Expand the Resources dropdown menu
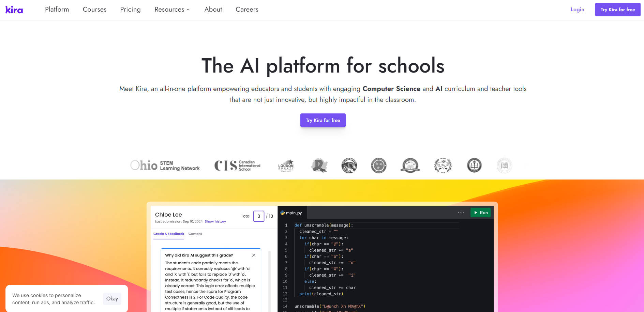This screenshot has width=644, height=312. tap(172, 10)
